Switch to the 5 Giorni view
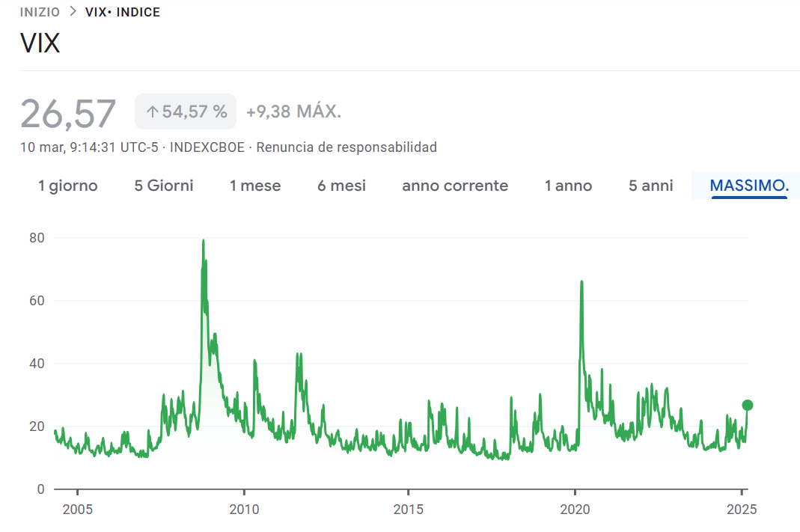 163,186
